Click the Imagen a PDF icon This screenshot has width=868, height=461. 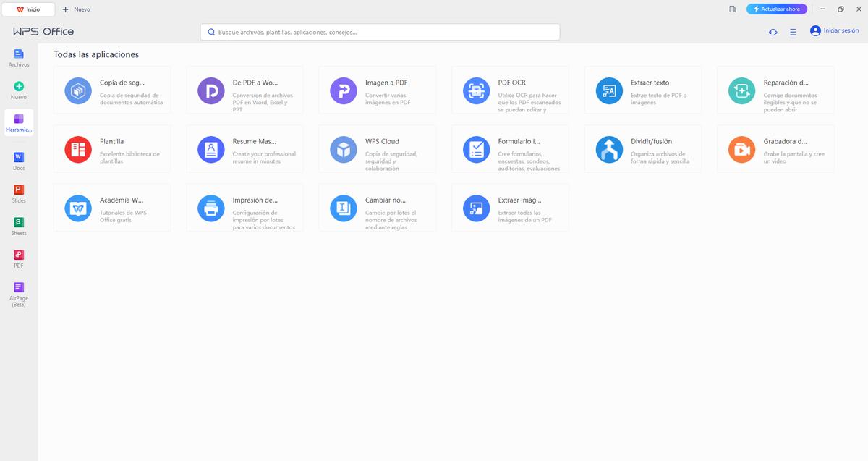[x=344, y=90]
